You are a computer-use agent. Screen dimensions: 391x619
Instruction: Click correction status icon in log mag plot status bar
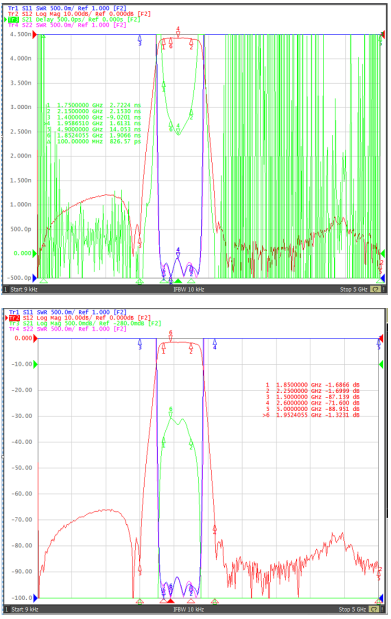(x=374, y=609)
